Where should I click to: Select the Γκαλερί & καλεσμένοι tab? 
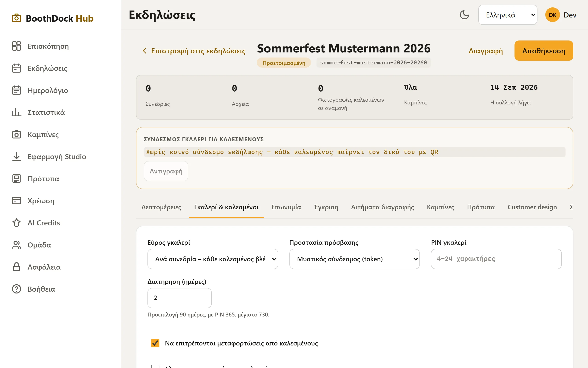click(x=226, y=207)
